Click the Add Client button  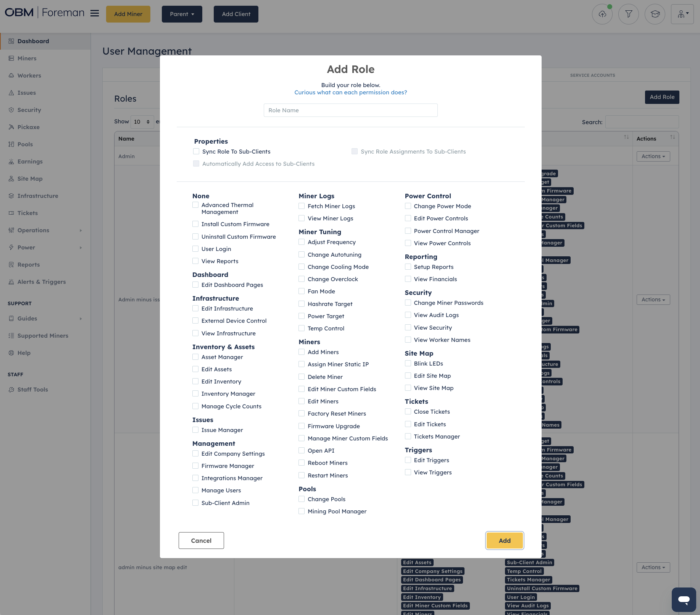point(236,14)
